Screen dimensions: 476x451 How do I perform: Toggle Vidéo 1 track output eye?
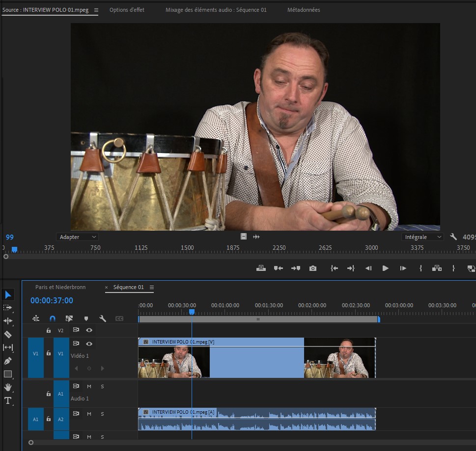[89, 344]
